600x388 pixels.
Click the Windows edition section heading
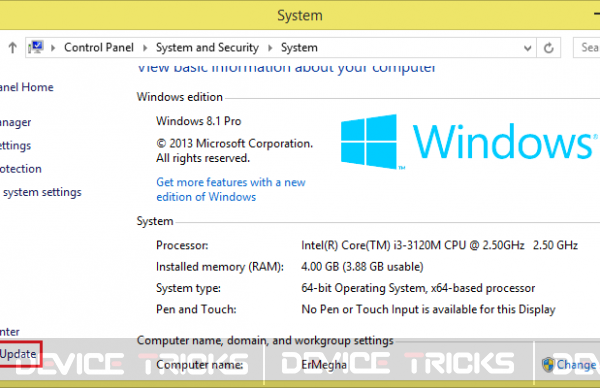point(179,97)
